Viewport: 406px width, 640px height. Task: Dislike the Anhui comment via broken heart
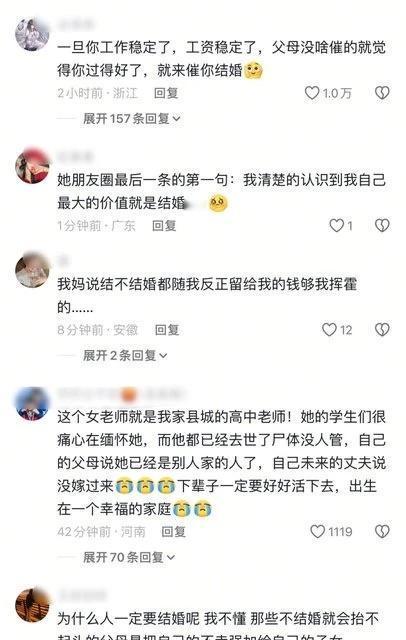pos(382,330)
